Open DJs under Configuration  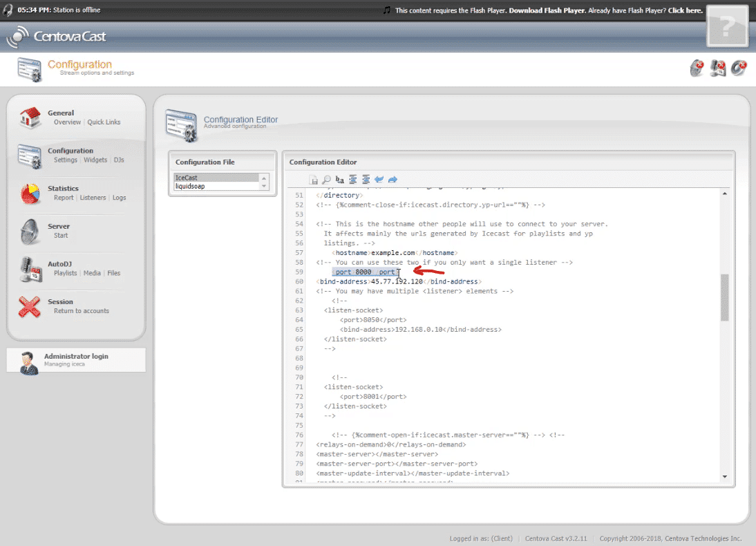pos(119,160)
